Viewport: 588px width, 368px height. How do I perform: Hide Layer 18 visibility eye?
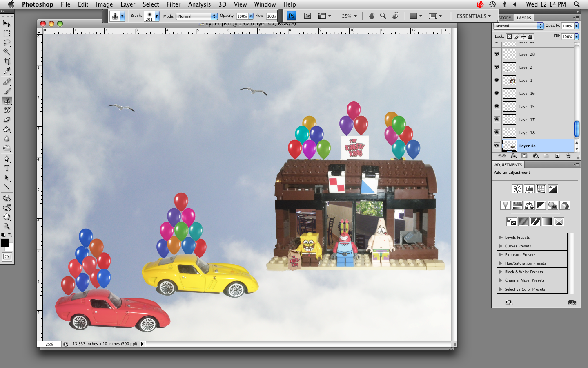497,132
